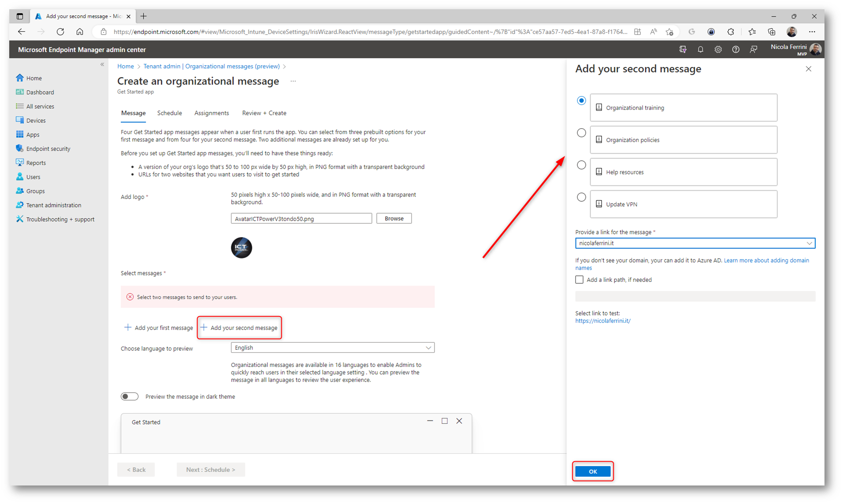Click the browser address bar URL
Viewport: 843px width, 504px height.
click(x=370, y=32)
